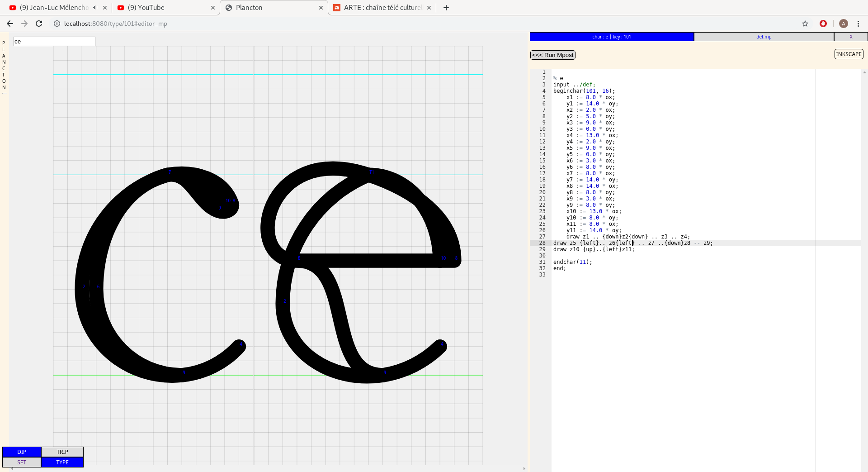Click the INKSCAPE button
Screen dimensions: 868x472
[849, 54]
